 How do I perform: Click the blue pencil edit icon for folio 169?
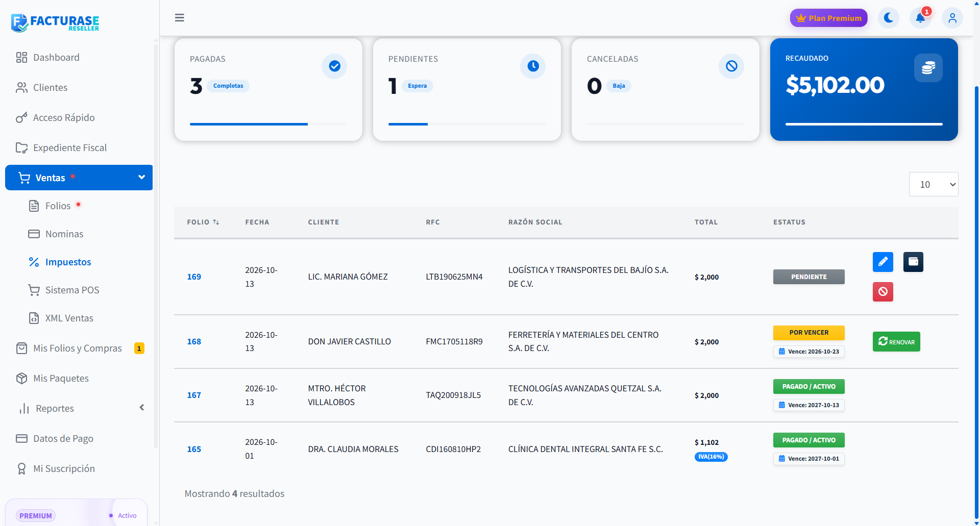click(883, 262)
